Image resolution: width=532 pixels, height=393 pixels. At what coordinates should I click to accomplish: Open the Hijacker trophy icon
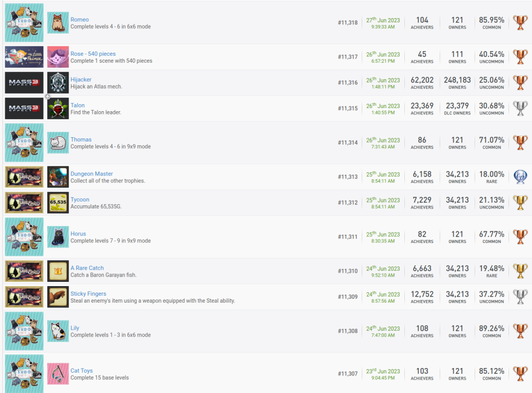click(58, 83)
